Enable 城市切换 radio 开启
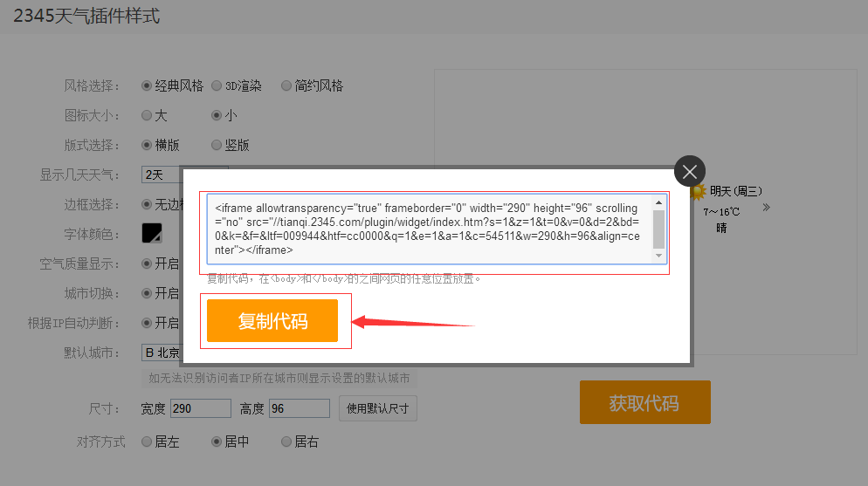The width and height of the screenshot is (868, 486). (x=147, y=293)
